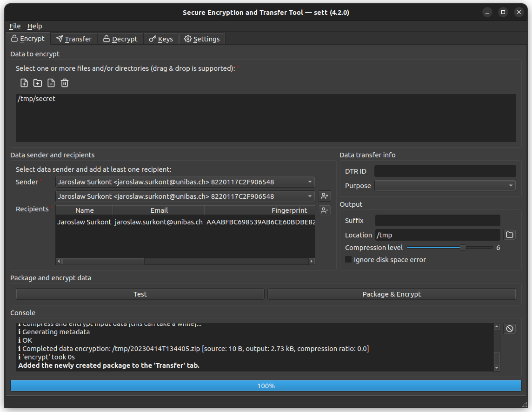532x412 pixels.
Task: Click the remove selected file icon
Action: pos(51,83)
